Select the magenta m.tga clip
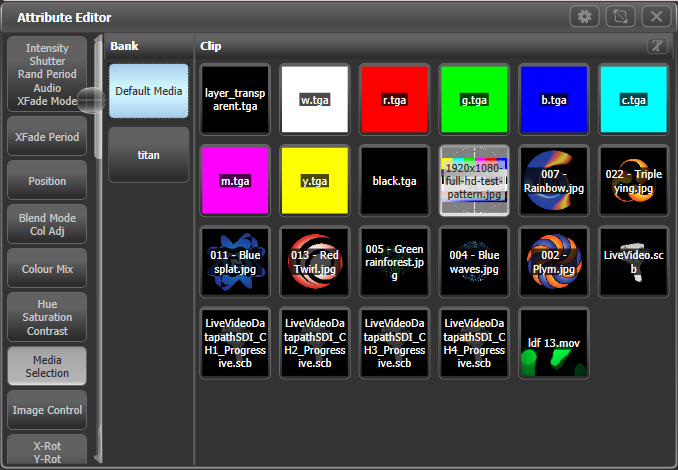 (x=235, y=181)
